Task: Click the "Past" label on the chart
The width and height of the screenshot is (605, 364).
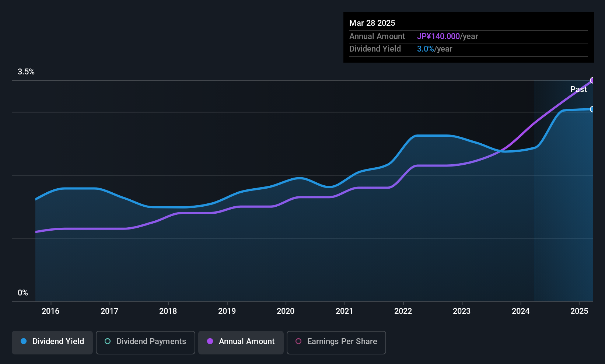Action: pos(578,89)
